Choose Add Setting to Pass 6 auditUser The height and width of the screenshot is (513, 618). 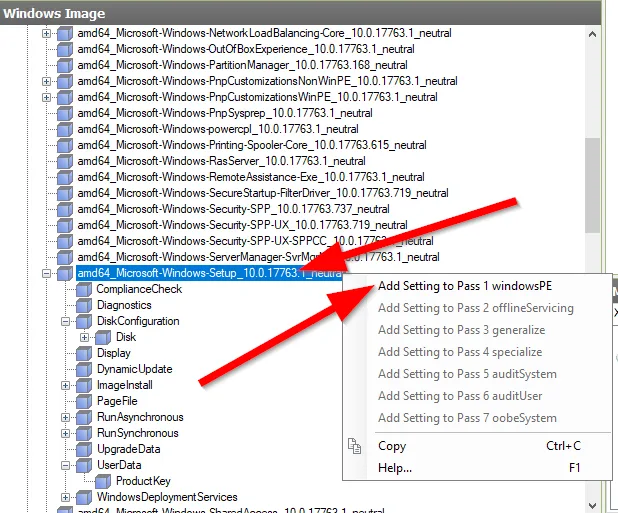tap(477, 396)
